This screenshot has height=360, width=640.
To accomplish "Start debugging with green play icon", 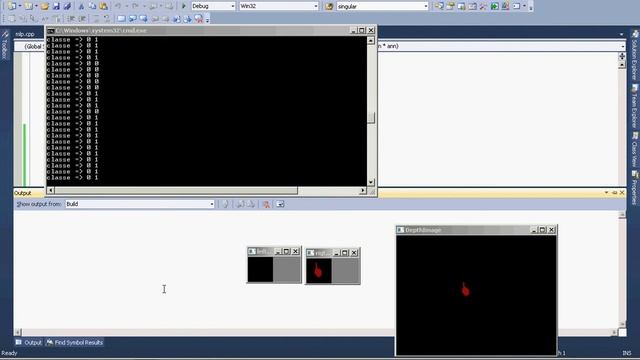I will tap(184, 6).
